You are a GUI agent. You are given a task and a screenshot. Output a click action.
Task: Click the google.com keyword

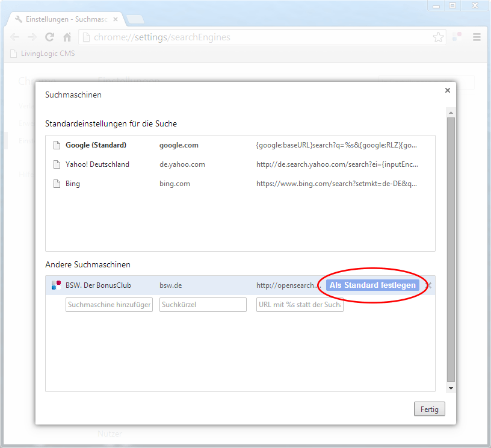coord(179,145)
